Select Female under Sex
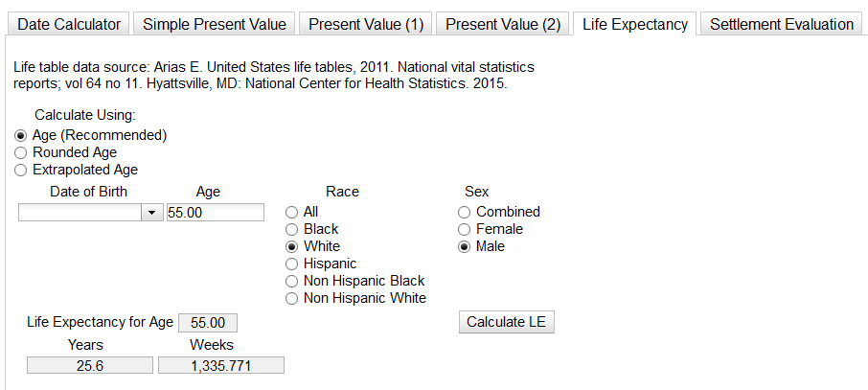868x390 pixels. point(465,229)
